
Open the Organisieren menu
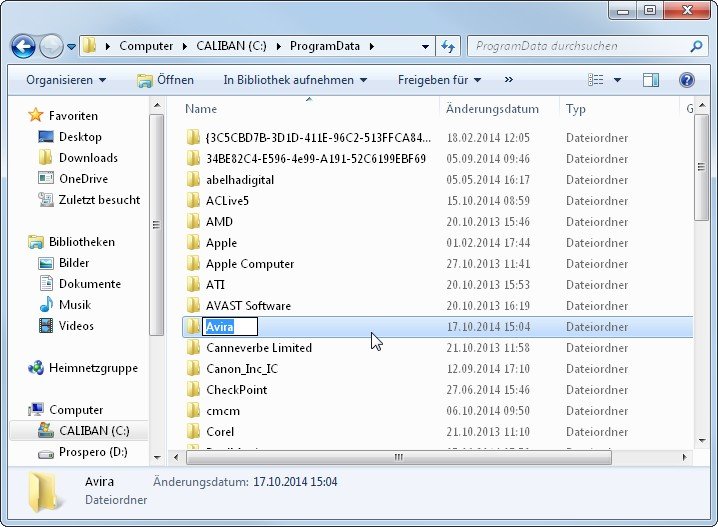pyautogui.click(x=66, y=80)
